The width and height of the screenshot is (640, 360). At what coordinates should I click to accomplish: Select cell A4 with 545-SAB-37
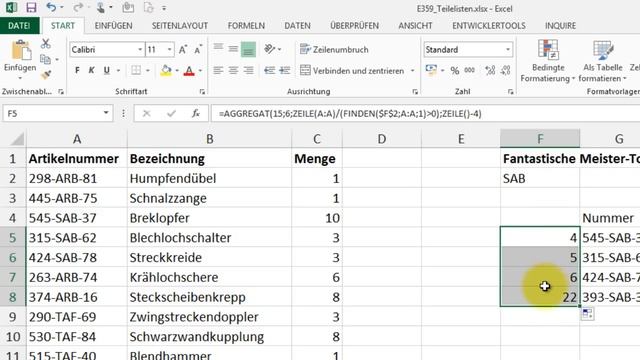[x=77, y=218]
